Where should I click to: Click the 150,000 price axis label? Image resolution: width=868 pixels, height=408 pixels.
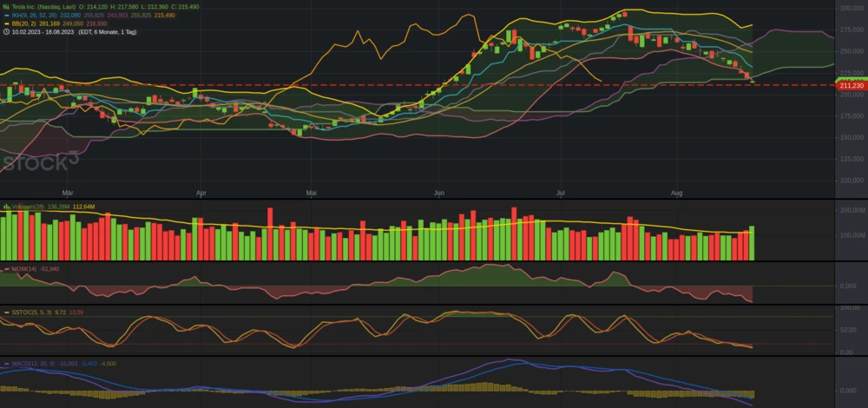tap(852, 137)
